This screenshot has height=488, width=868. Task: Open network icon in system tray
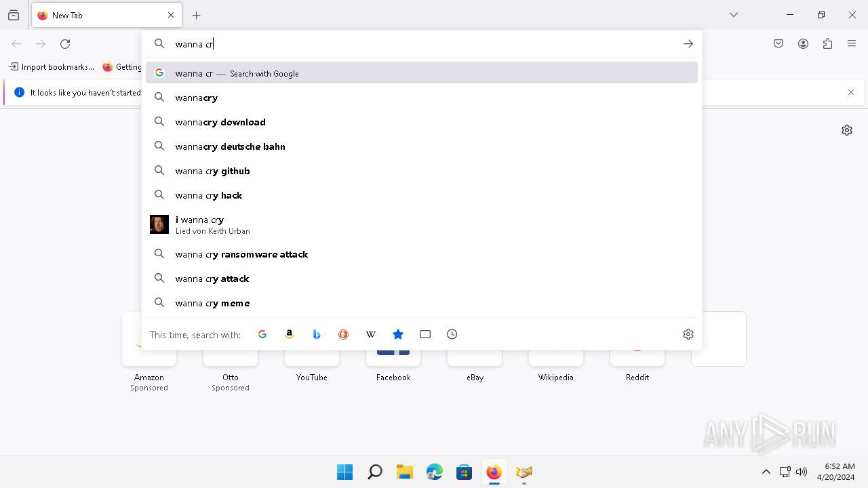coord(785,472)
